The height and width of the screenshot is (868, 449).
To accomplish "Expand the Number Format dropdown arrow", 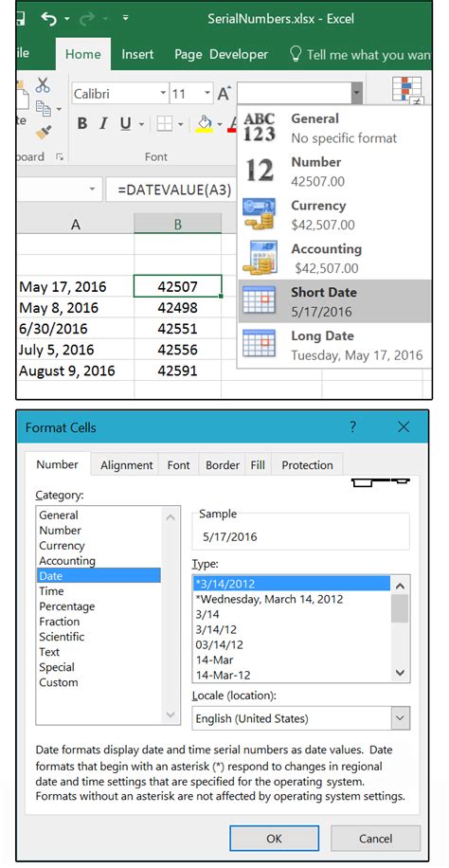I will [356, 94].
